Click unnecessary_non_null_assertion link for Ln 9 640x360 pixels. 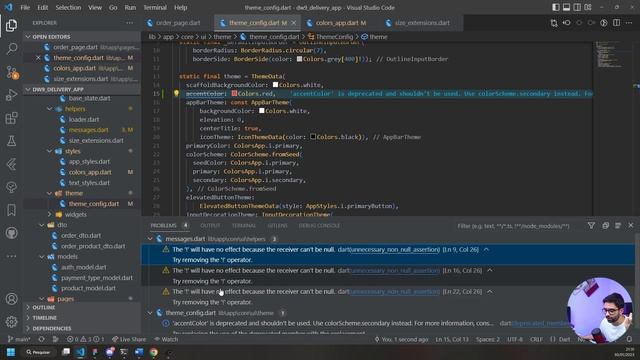point(395,249)
